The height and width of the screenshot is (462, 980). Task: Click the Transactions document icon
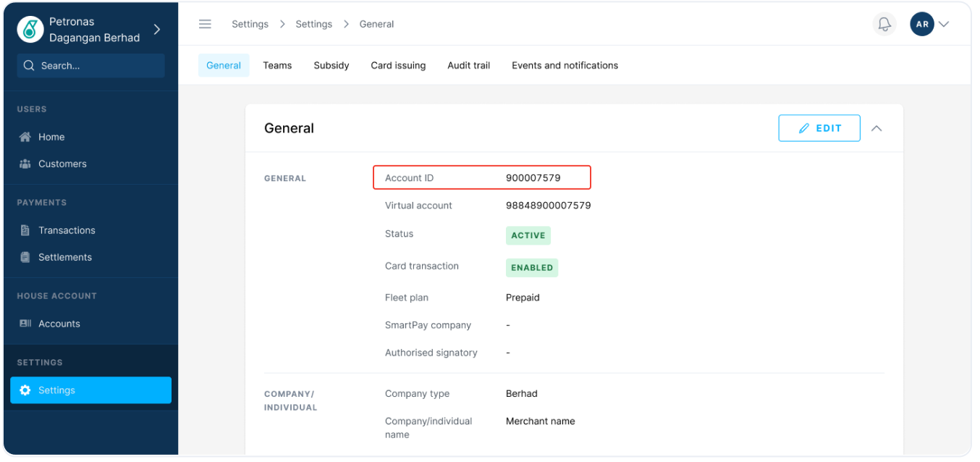(25, 230)
